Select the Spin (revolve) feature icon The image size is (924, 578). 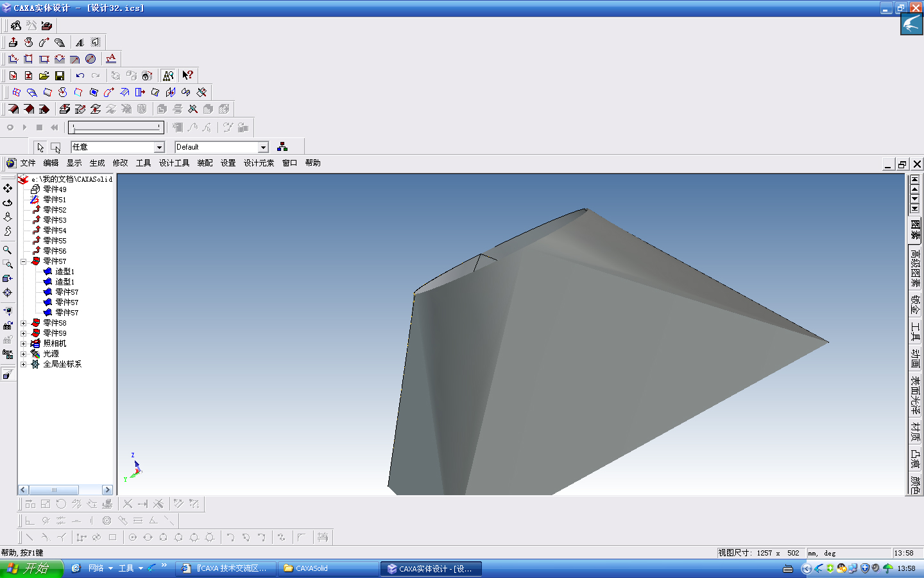click(x=29, y=42)
